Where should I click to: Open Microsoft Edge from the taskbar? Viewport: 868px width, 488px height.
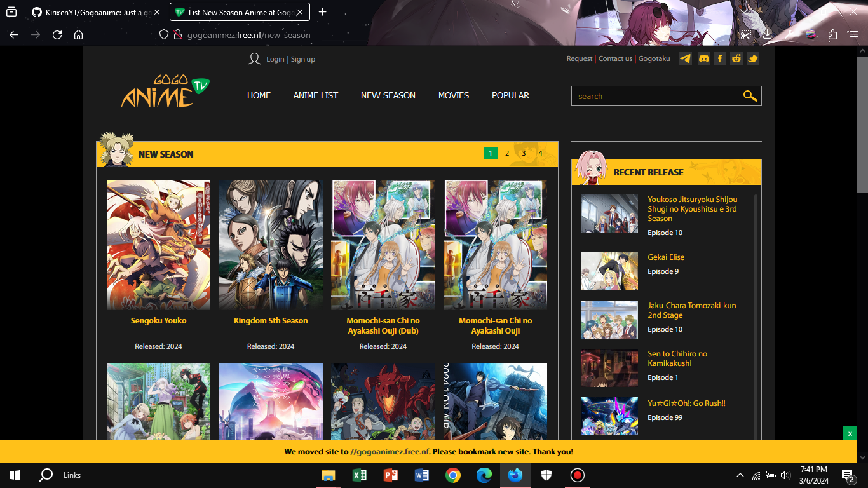point(484,475)
